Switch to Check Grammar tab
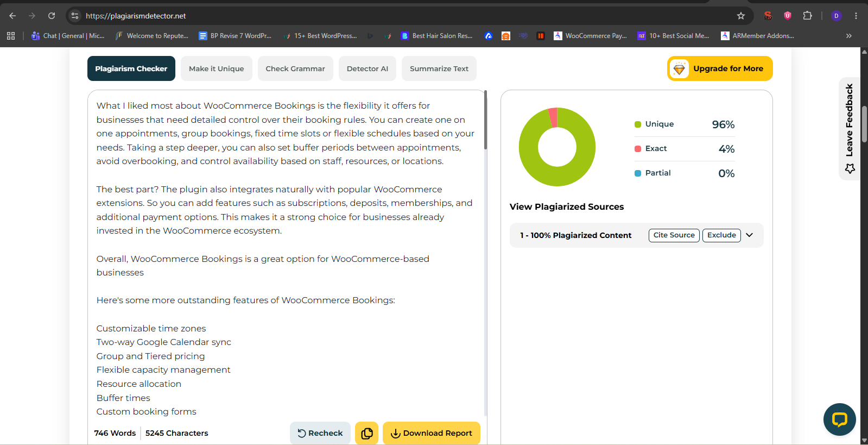 pyautogui.click(x=295, y=68)
